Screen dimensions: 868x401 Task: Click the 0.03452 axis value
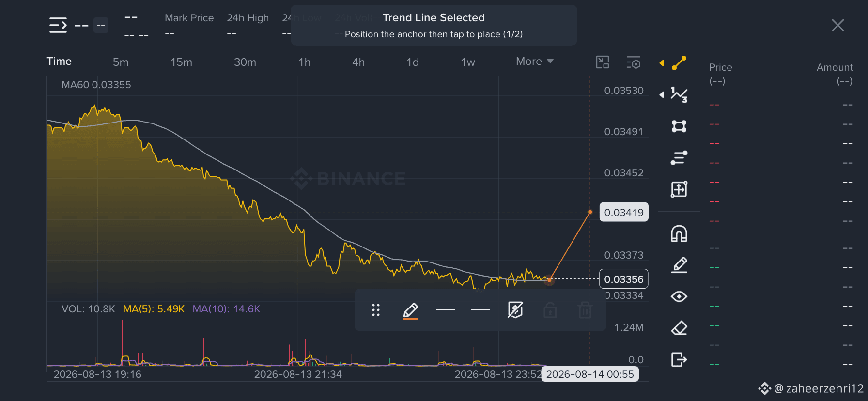coord(624,173)
